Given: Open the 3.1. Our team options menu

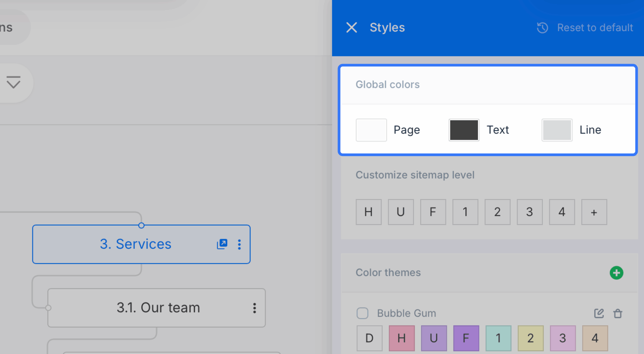Looking at the screenshot, I should point(255,308).
